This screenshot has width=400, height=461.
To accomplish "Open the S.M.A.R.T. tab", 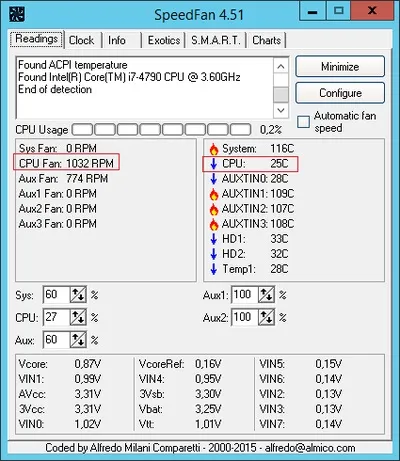I will click(216, 40).
